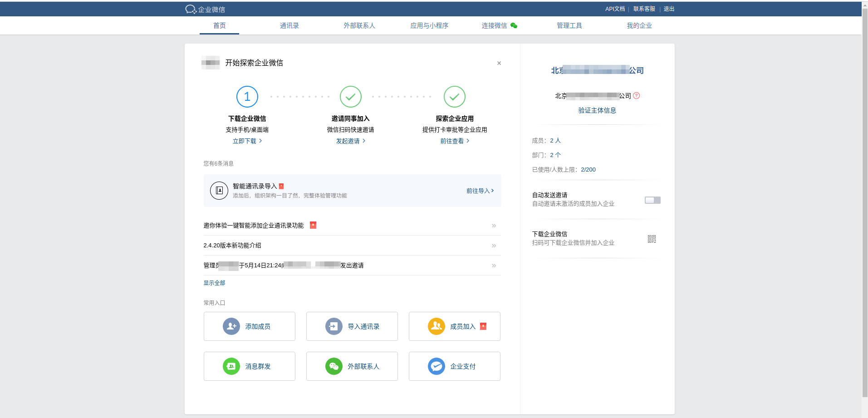Click the address book icon for 智能通讯录导入
Screen dimensions: 868x418
click(x=219, y=191)
